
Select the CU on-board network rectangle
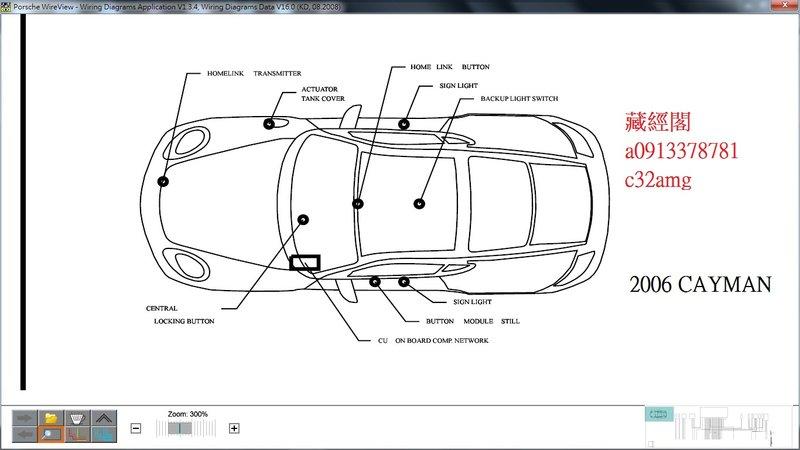[x=304, y=262]
